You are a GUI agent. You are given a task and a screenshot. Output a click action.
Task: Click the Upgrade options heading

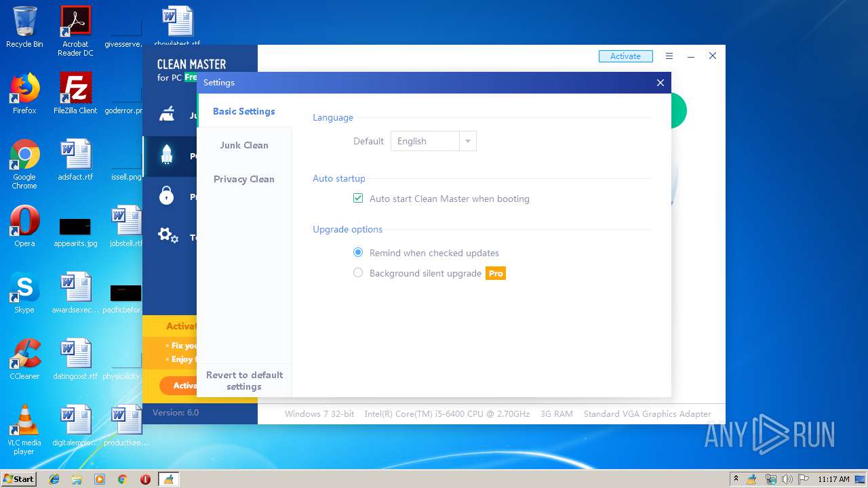tap(347, 229)
